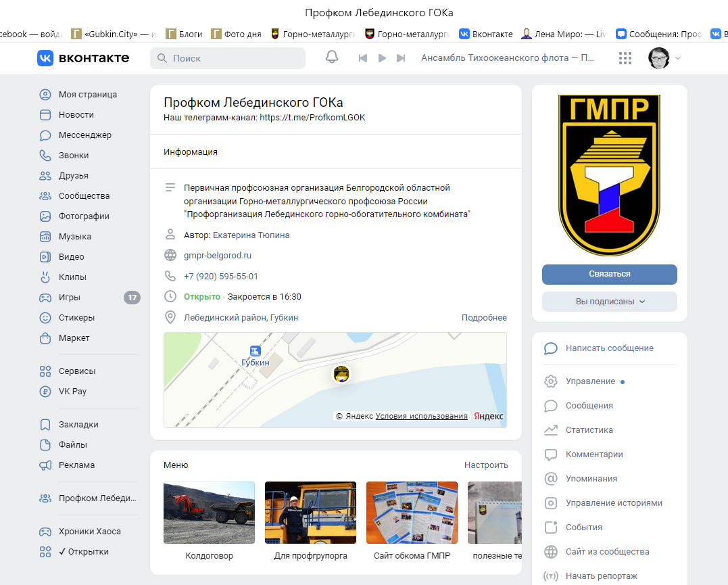Click the Связаться button
The width and height of the screenshot is (728, 585).
point(609,274)
